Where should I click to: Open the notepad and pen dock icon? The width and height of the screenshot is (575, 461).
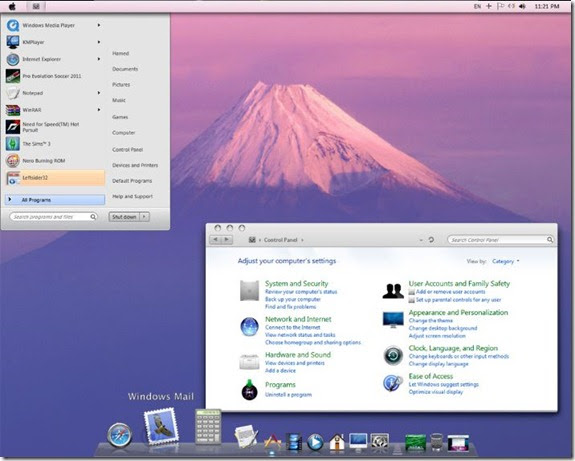[246, 436]
